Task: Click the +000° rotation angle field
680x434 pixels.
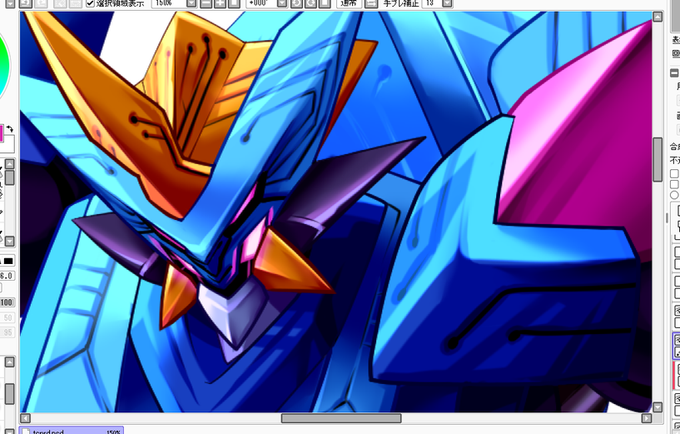Action: pos(262,3)
